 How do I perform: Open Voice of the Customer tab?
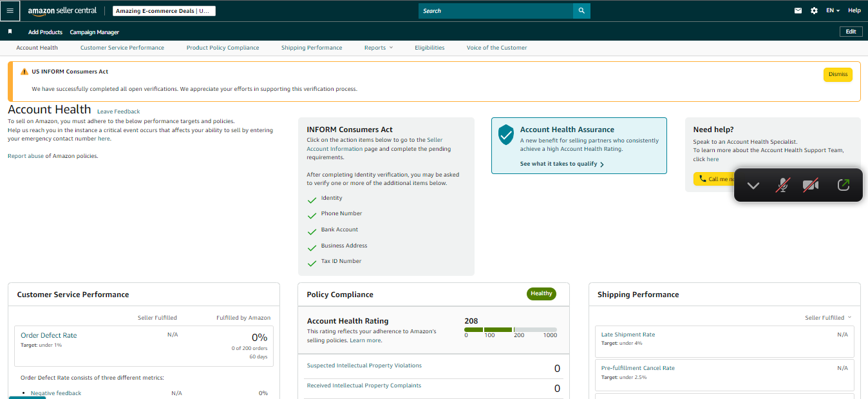pos(496,48)
